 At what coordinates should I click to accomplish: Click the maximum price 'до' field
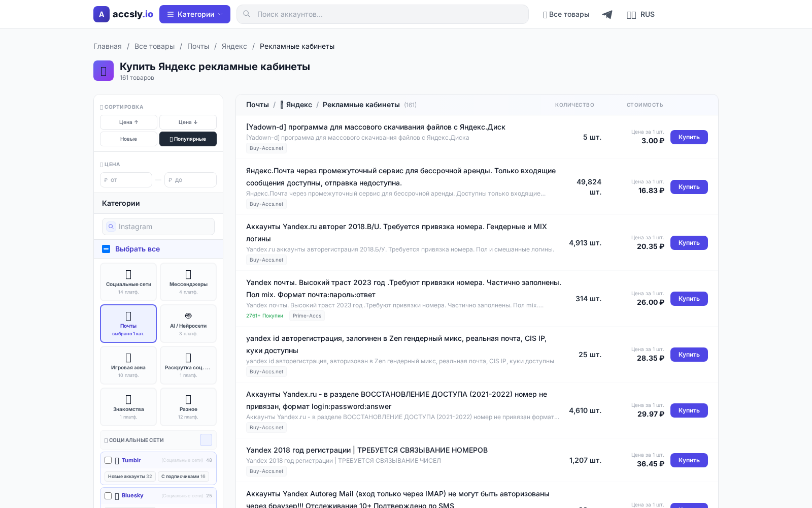pos(190,180)
